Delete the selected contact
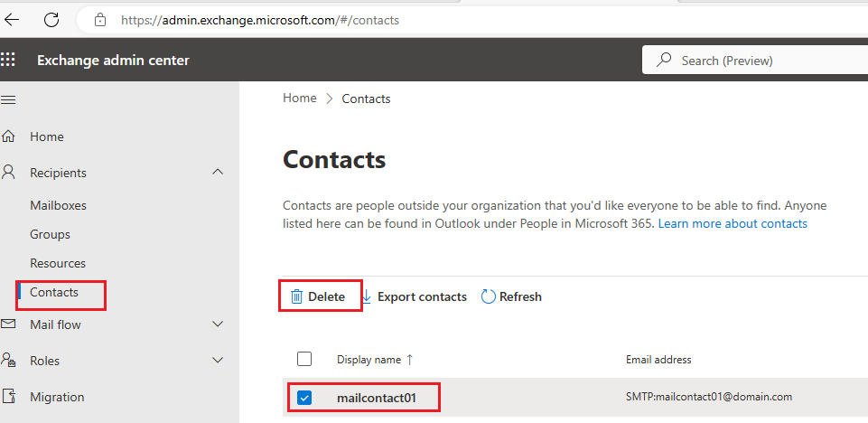The height and width of the screenshot is (423, 868). (318, 296)
